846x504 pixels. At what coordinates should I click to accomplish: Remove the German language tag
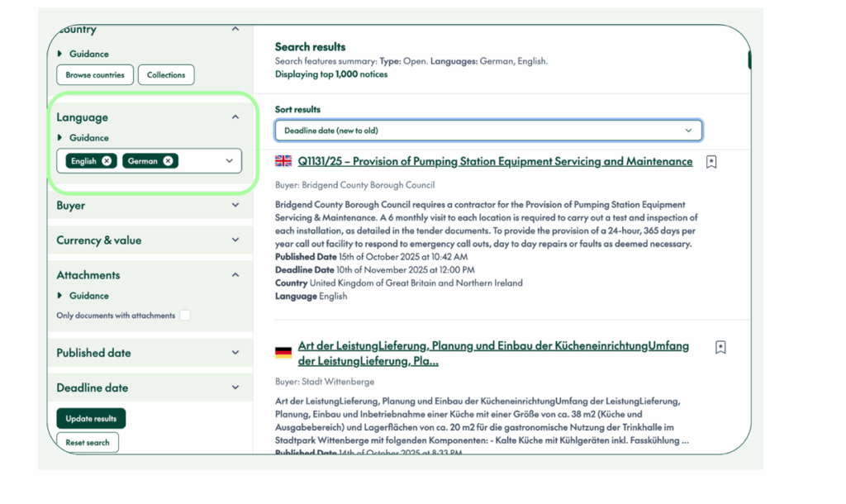(x=169, y=161)
